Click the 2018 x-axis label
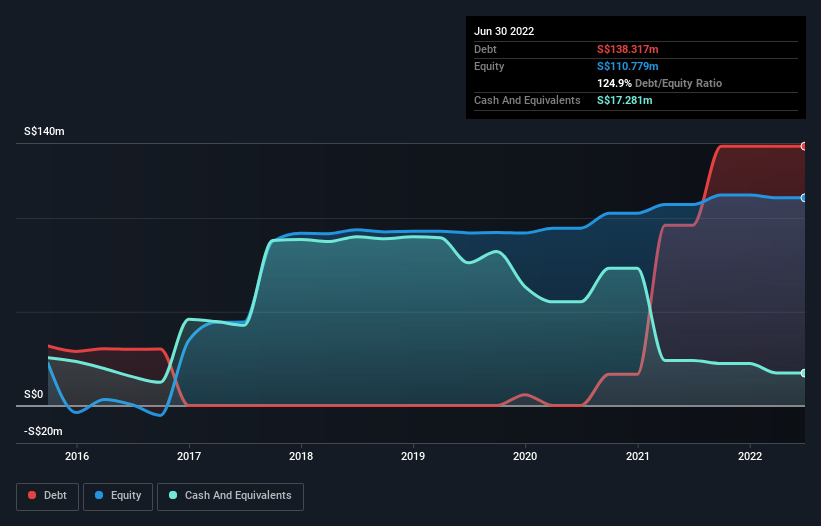This screenshot has height=526, width=821. click(301, 456)
